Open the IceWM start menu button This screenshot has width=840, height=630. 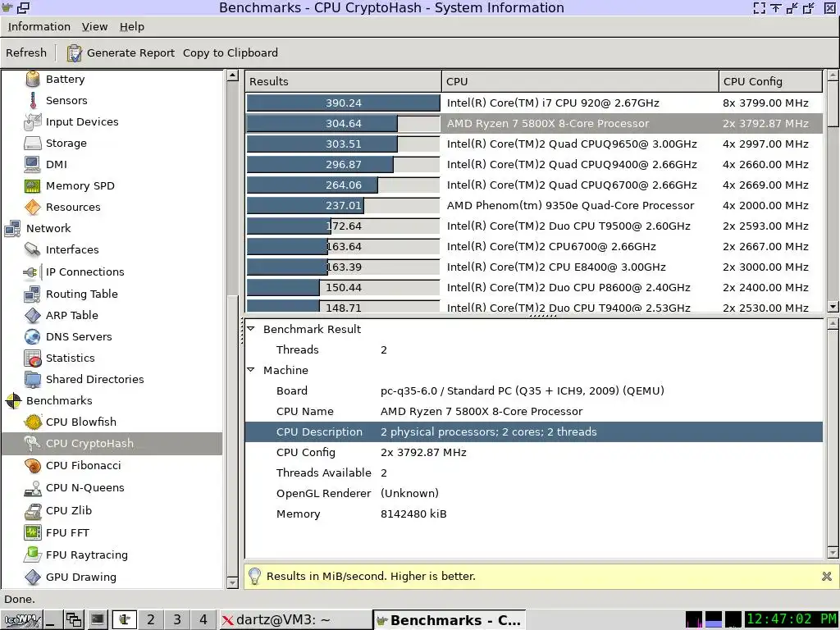(21, 620)
